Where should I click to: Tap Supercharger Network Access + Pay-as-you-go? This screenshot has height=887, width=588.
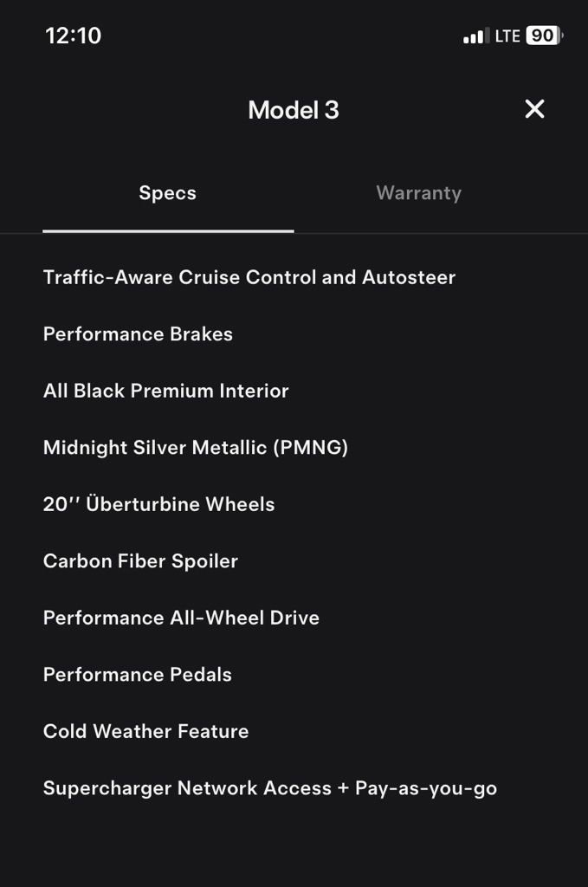(269, 788)
